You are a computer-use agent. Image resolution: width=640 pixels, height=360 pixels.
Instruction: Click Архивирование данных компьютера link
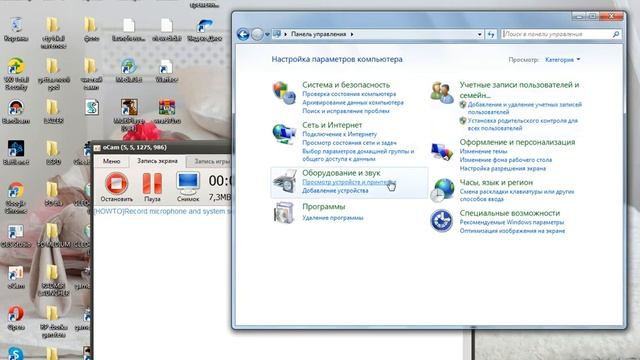click(353, 102)
